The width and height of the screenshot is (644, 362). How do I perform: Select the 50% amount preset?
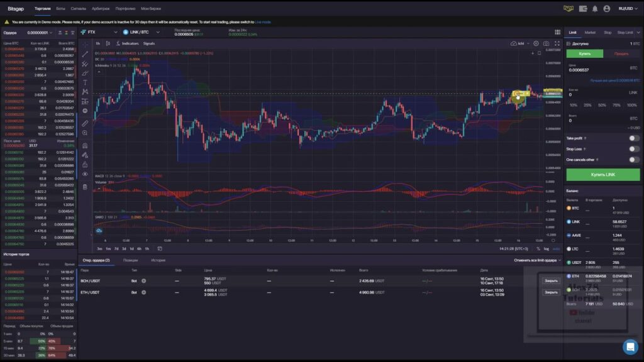click(602, 105)
